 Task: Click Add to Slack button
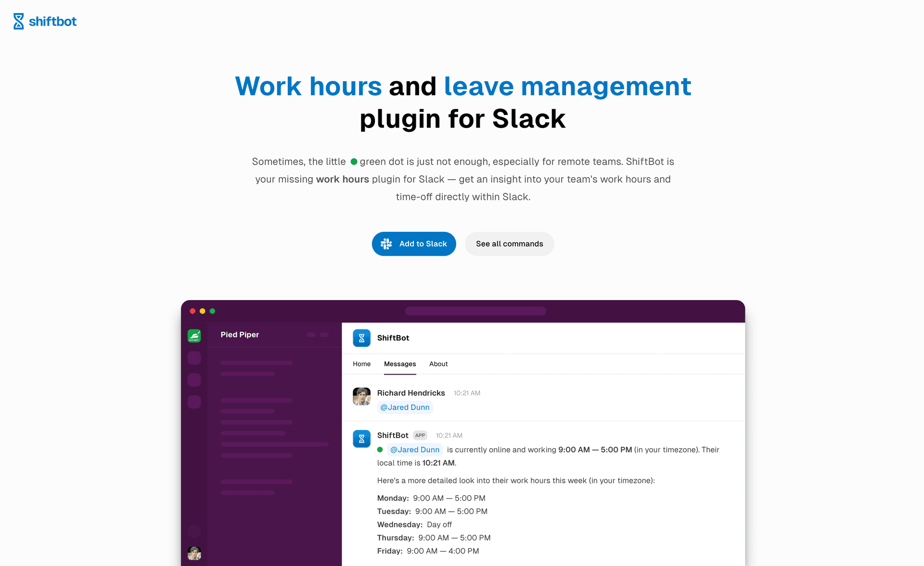pyautogui.click(x=413, y=243)
